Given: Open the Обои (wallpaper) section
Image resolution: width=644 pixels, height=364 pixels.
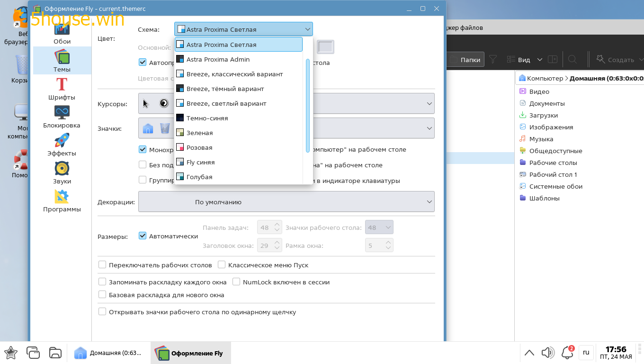Looking at the screenshot, I should point(62,34).
